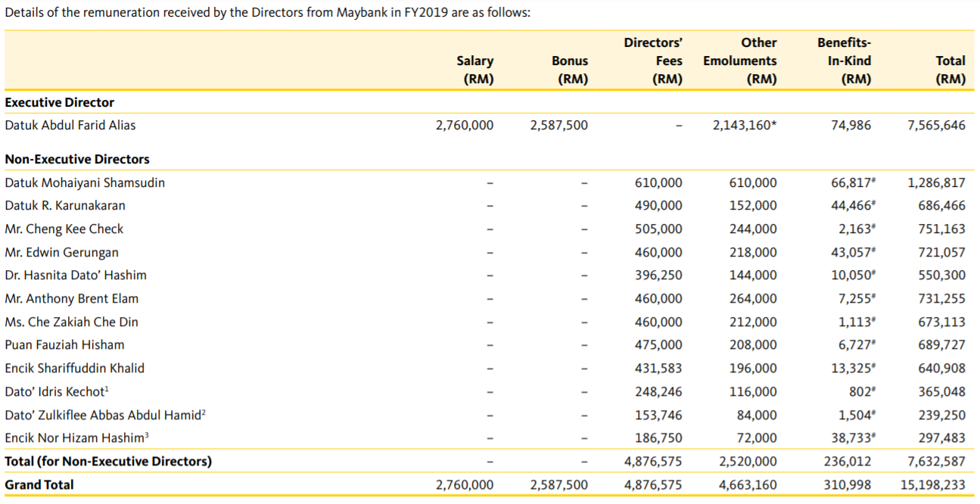Select total 673,113
980x504 pixels.
coord(942,322)
